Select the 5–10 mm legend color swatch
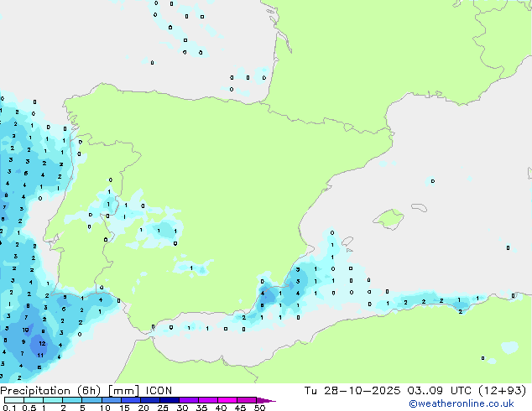The image size is (532, 411). click(91, 400)
